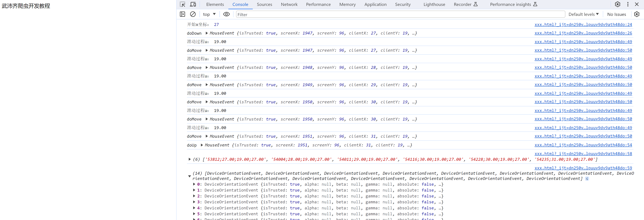
Task: Expand the six-item trajectory string array
Action: click(x=190, y=159)
